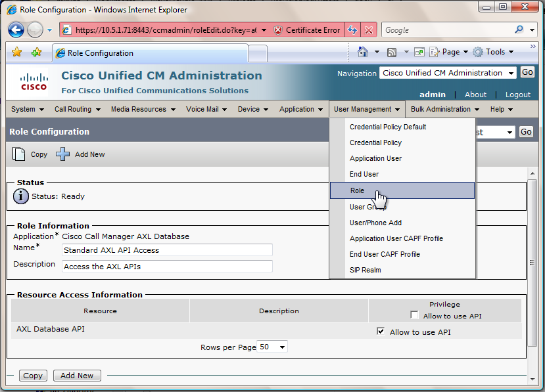Viewport: 545px width, 392px height.
Task: Click the browser Forward arrow button
Action: [x=35, y=30]
